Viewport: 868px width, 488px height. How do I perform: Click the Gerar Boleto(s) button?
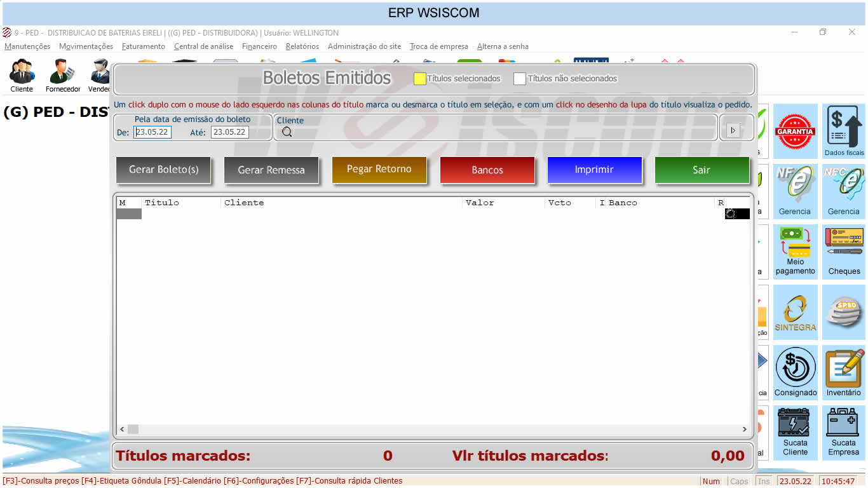coord(163,170)
